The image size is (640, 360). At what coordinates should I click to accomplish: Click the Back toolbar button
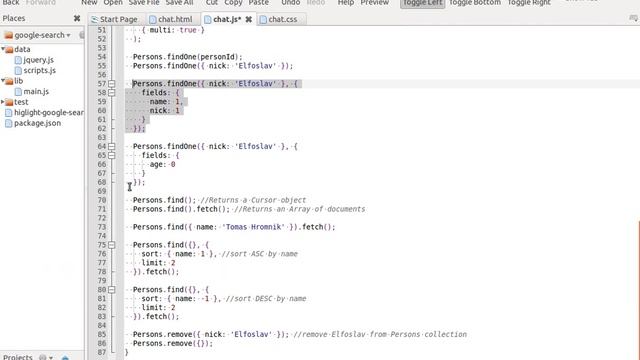(11, 2)
